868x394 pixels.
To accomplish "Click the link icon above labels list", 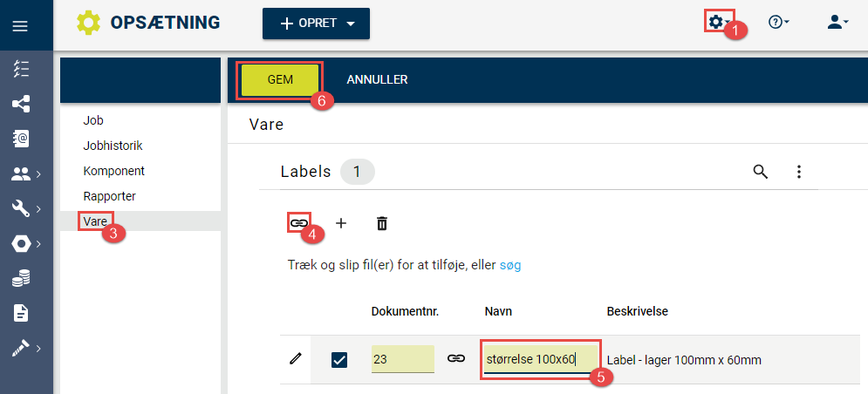I will point(298,223).
